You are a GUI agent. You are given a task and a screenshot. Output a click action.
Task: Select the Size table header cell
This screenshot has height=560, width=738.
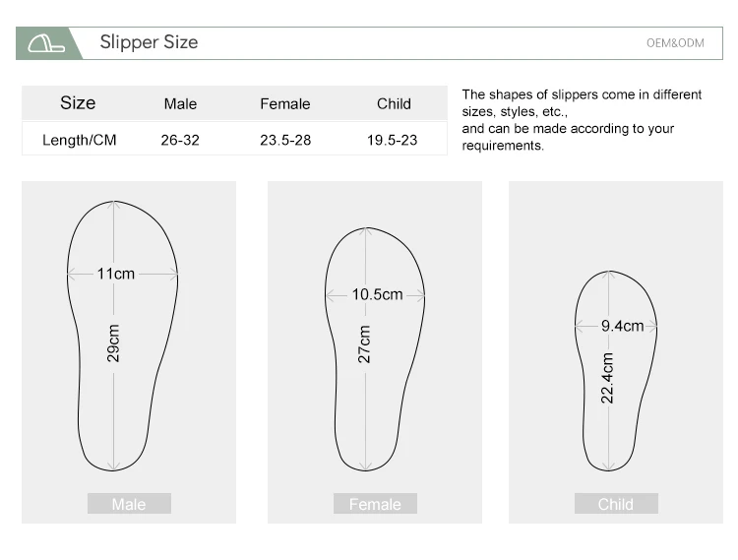pos(78,103)
